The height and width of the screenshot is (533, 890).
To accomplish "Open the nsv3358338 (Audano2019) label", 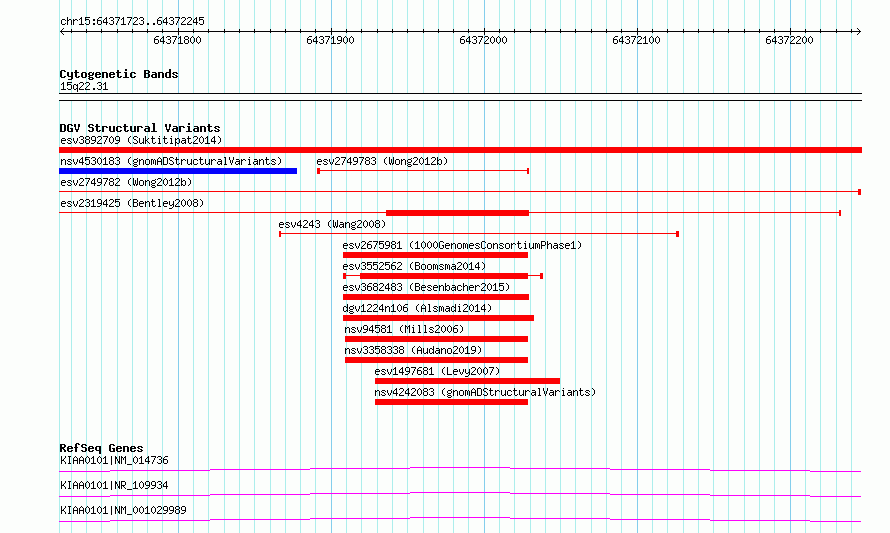I will pyautogui.click(x=413, y=350).
